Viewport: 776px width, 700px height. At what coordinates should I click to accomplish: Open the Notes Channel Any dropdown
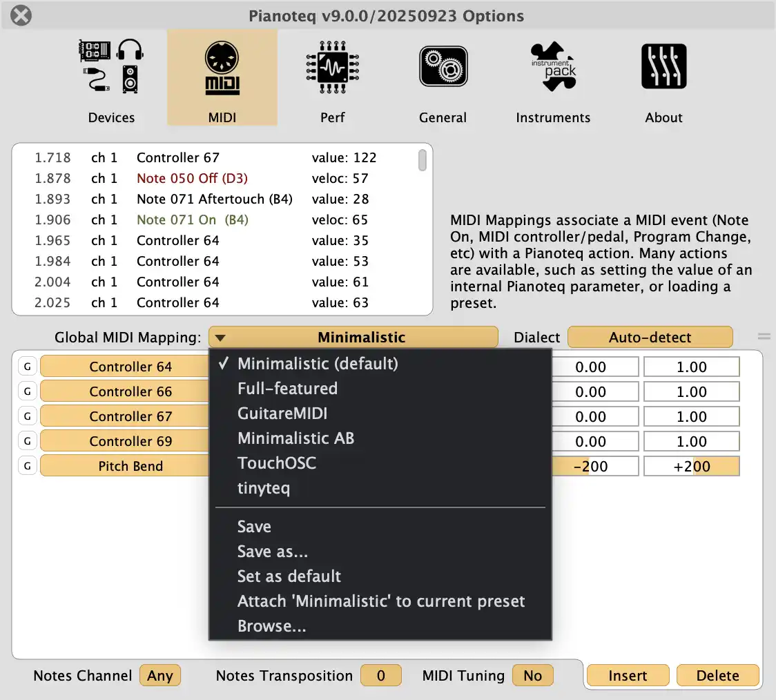tap(159, 676)
